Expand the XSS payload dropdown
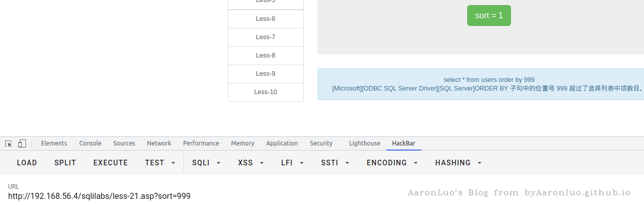 coord(251,163)
